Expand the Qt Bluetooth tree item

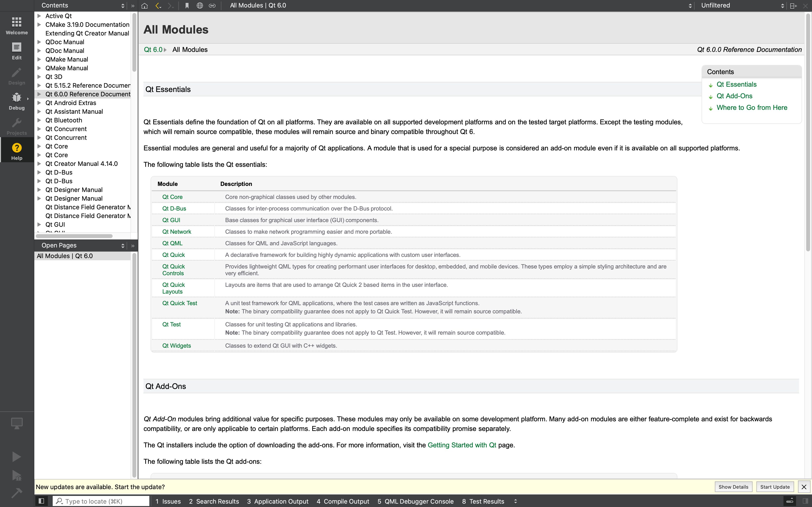(39, 120)
